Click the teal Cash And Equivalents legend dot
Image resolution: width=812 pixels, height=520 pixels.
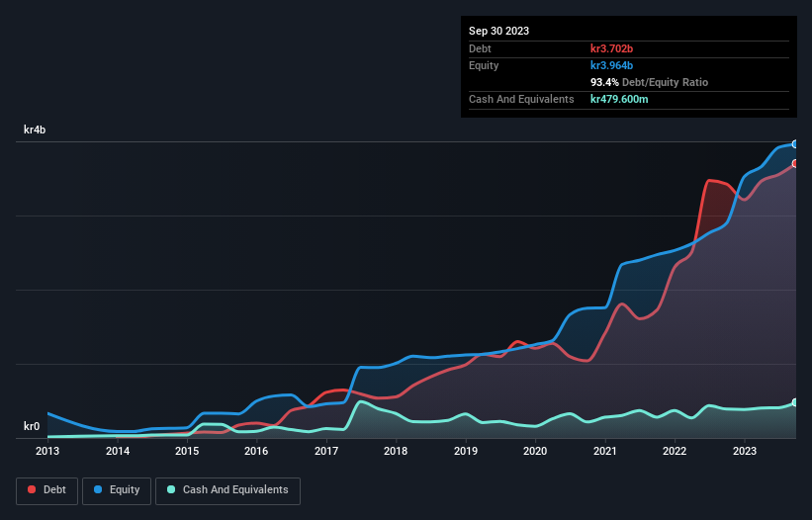pos(171,489)
